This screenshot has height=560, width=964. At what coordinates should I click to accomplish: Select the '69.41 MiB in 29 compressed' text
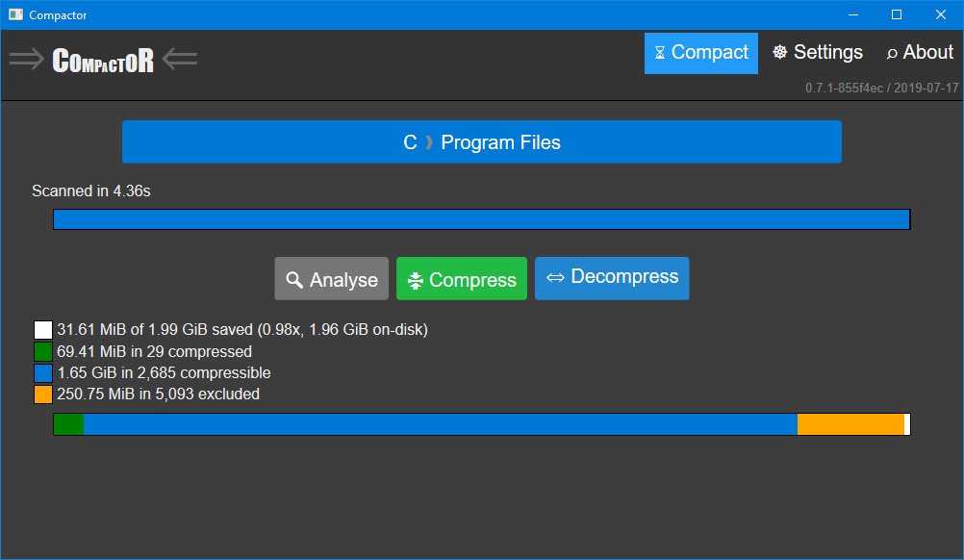point(154,351)
